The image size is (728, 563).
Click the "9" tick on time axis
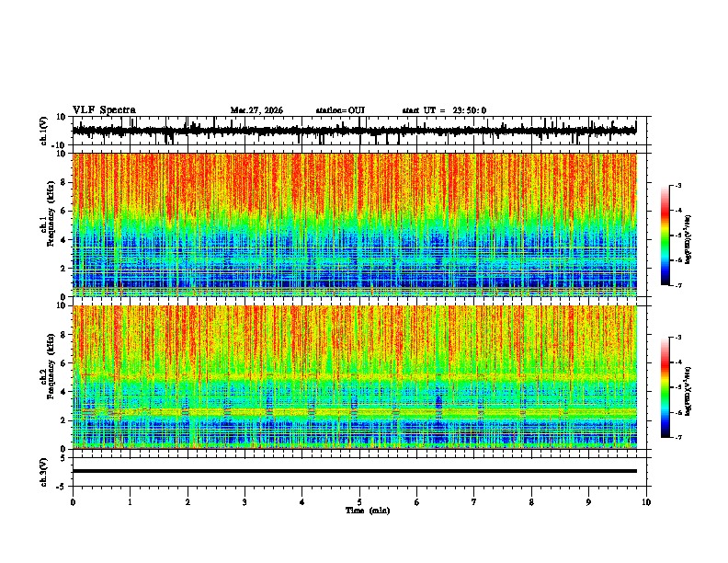click(x=588, y=502)
